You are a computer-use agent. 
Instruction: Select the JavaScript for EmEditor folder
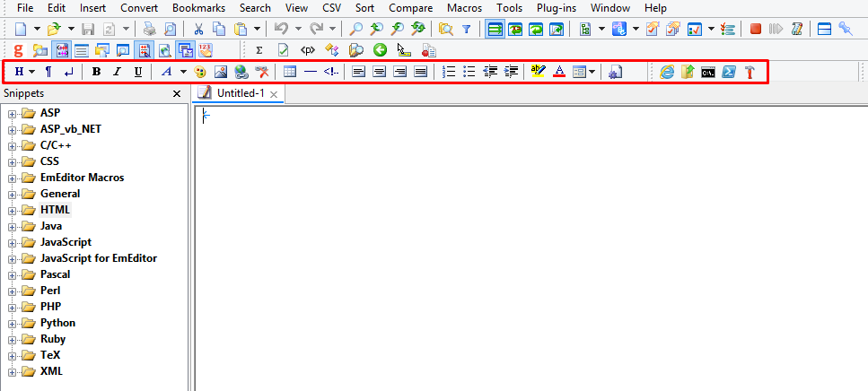[98, 258]
